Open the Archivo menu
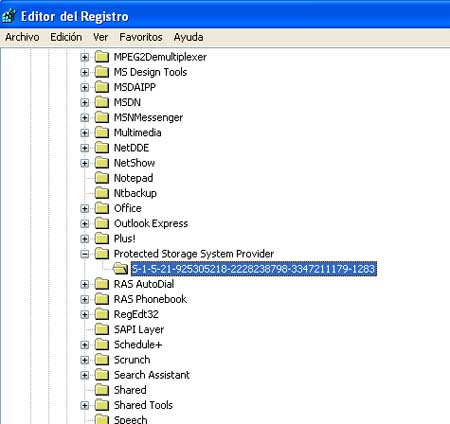 (x=22, y=37)
